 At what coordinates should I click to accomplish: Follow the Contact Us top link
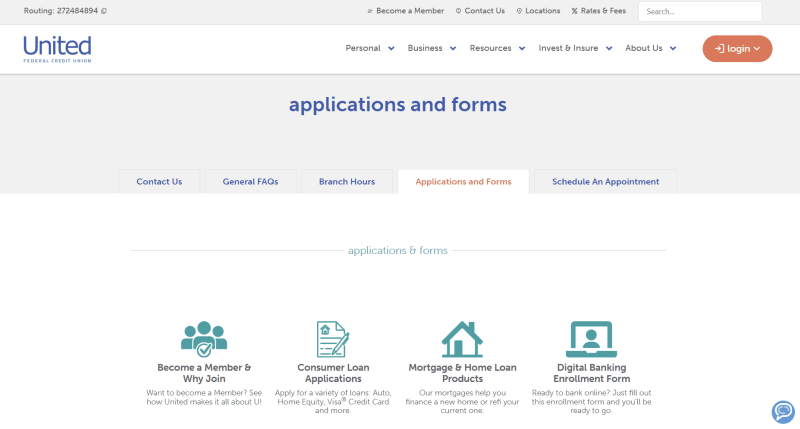[x=484, y=11]
